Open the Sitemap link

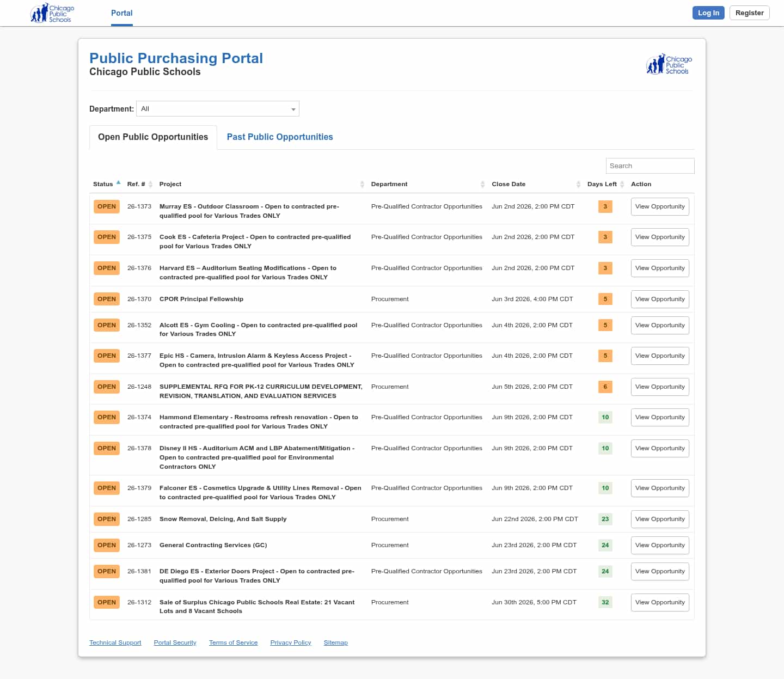point(335,643)
